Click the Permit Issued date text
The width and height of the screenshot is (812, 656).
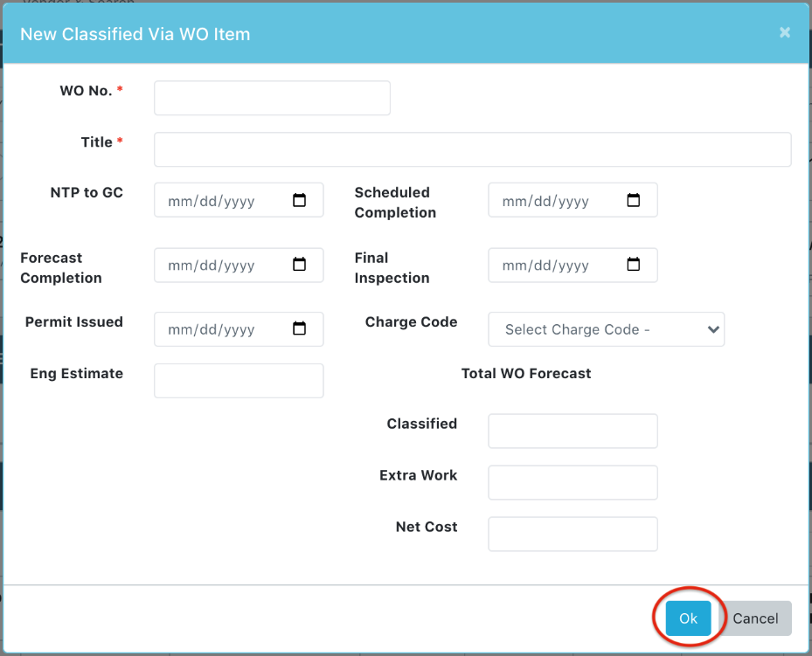[x=212, y=329]
